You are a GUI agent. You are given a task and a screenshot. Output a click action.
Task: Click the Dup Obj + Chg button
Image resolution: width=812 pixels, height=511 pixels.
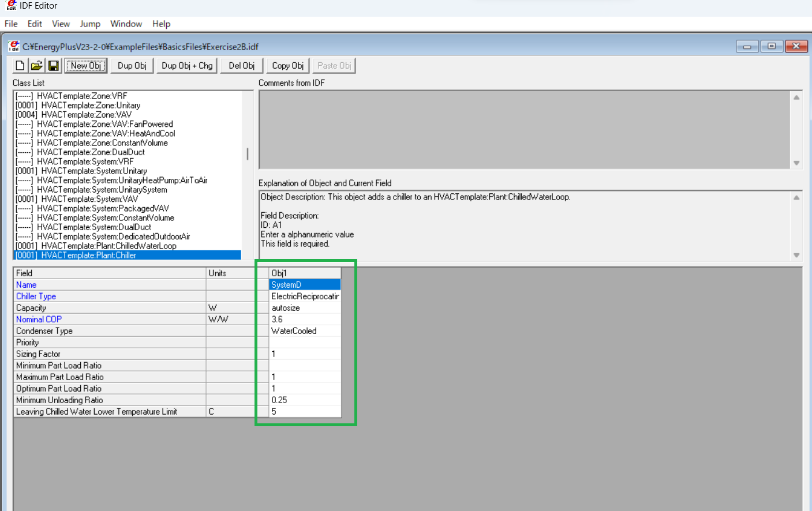187,66
